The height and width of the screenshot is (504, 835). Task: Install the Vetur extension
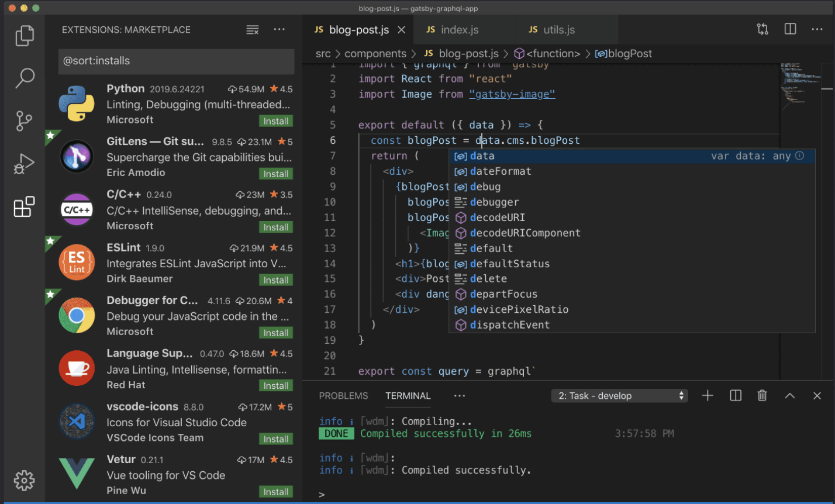coord(276,492)
